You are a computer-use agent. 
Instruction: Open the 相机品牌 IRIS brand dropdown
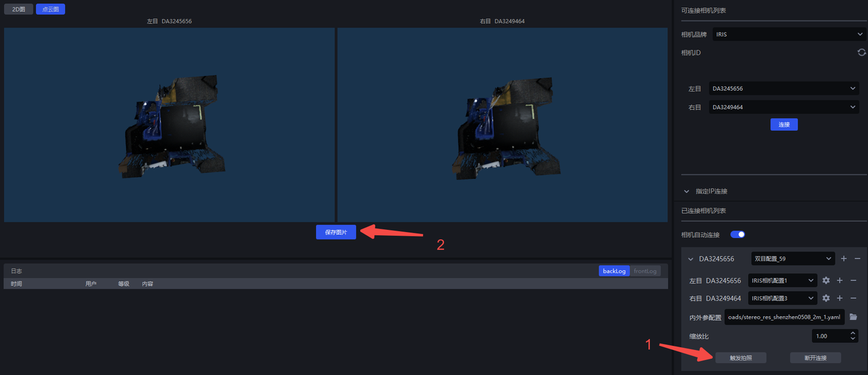tap(788, 34)
